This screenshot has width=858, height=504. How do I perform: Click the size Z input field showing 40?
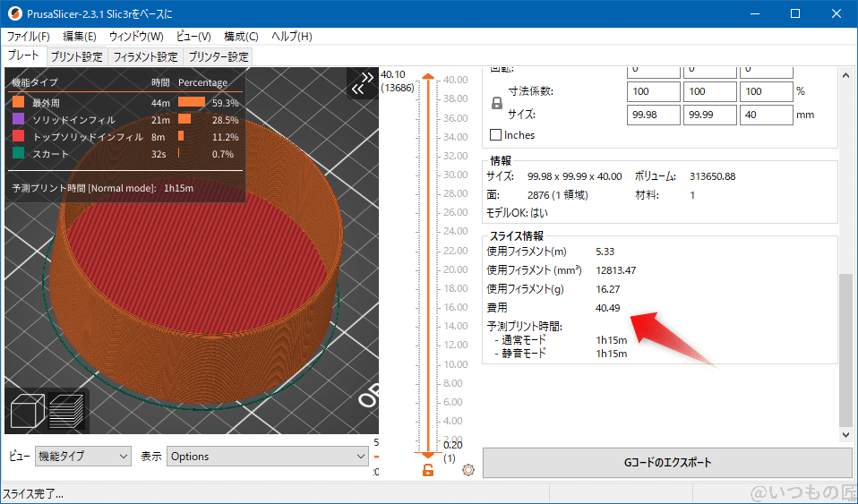click(766, 115)
